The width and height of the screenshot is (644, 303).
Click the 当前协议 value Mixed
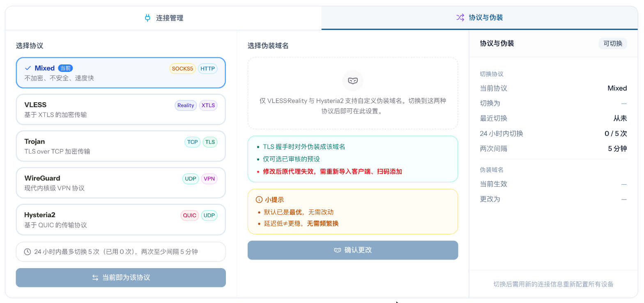[617, 88]
